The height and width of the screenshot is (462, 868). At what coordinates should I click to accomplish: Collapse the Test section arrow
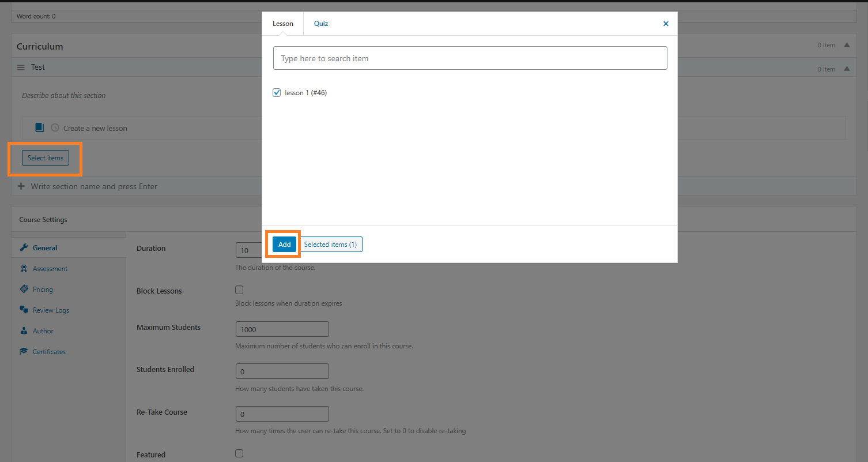847,69
